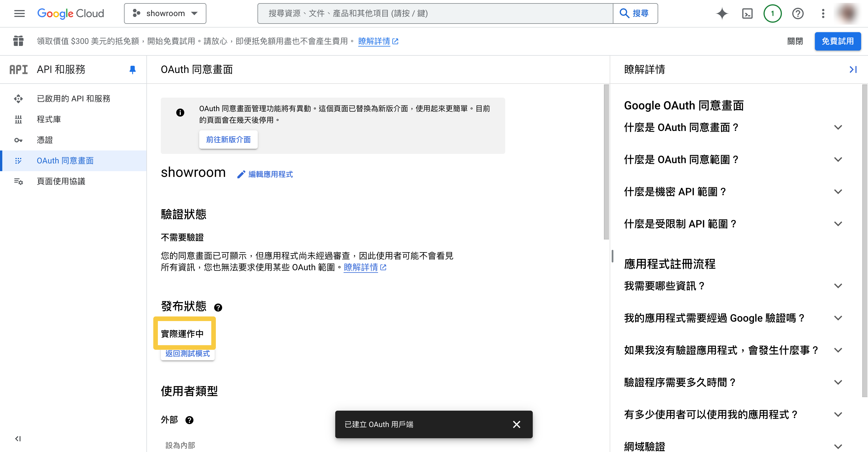Viewport: 868px width, 452px height.
Task: Select OAuth 同意畫面 in the sidebar
Action: (73, 161)
